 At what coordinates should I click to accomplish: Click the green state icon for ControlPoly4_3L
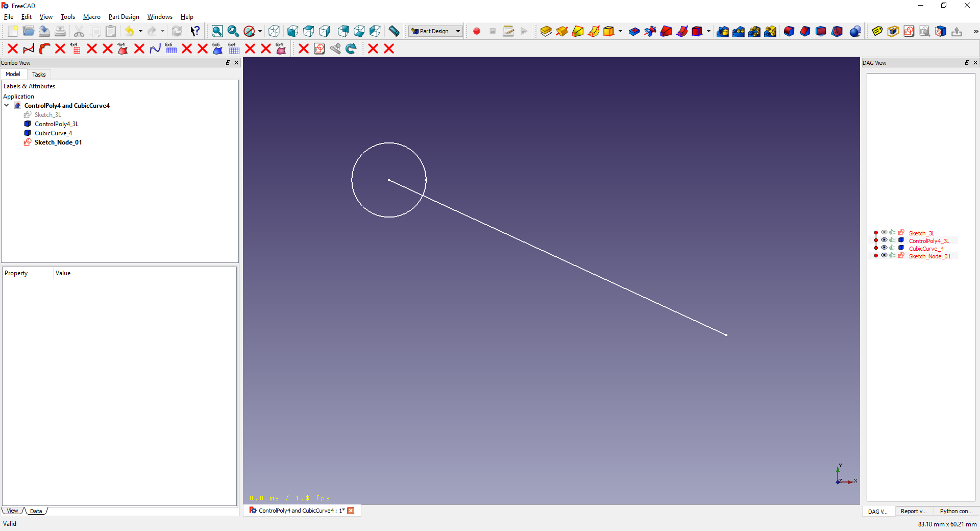pyautogui.click(x=892, y=240)
